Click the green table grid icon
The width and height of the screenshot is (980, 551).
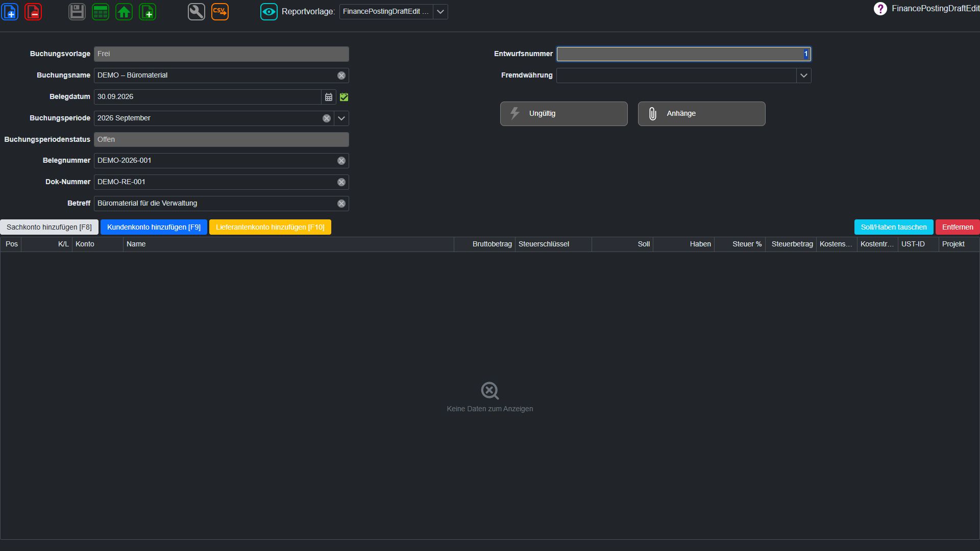point(101,12)
